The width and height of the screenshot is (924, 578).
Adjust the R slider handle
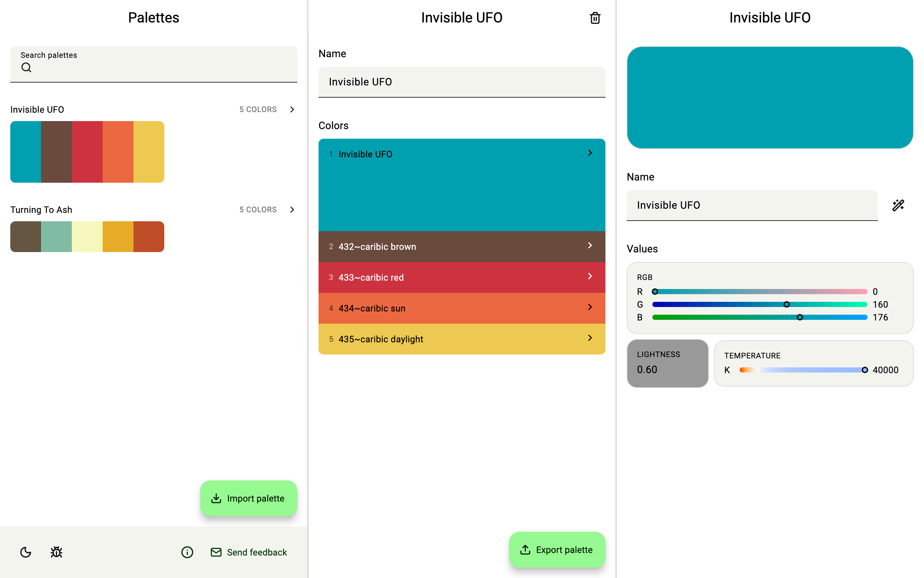(x=655, y=292)
